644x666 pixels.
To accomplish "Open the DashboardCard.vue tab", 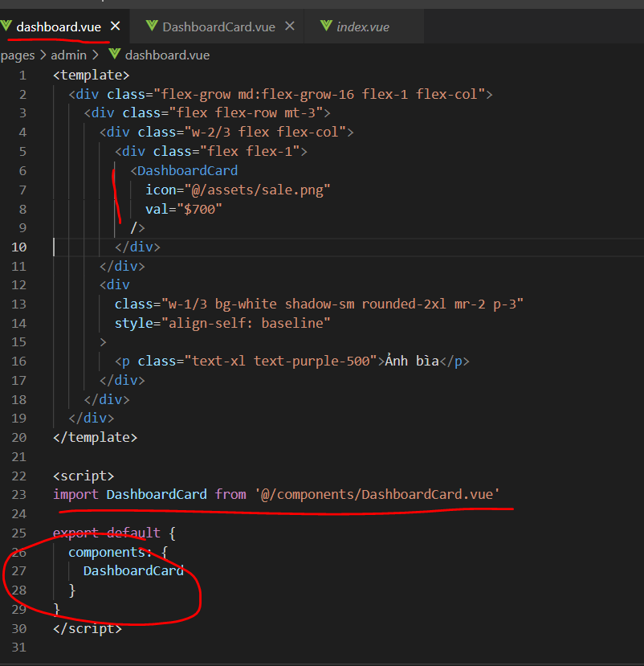I will (x=218, y=27).
